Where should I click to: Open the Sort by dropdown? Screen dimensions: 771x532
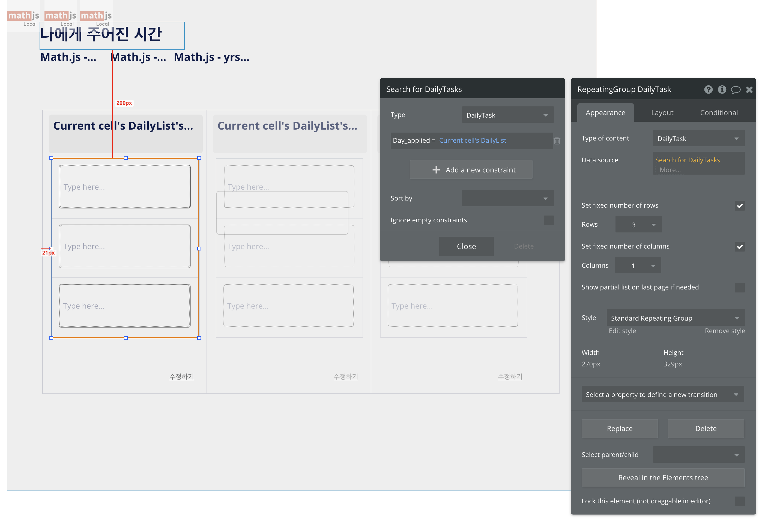tap(507, 198)
